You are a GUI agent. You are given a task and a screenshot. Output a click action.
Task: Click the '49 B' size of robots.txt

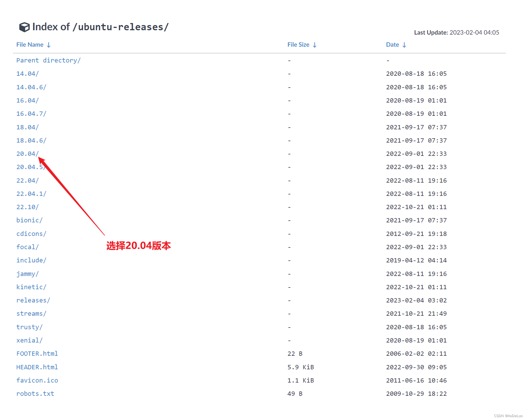295,394
